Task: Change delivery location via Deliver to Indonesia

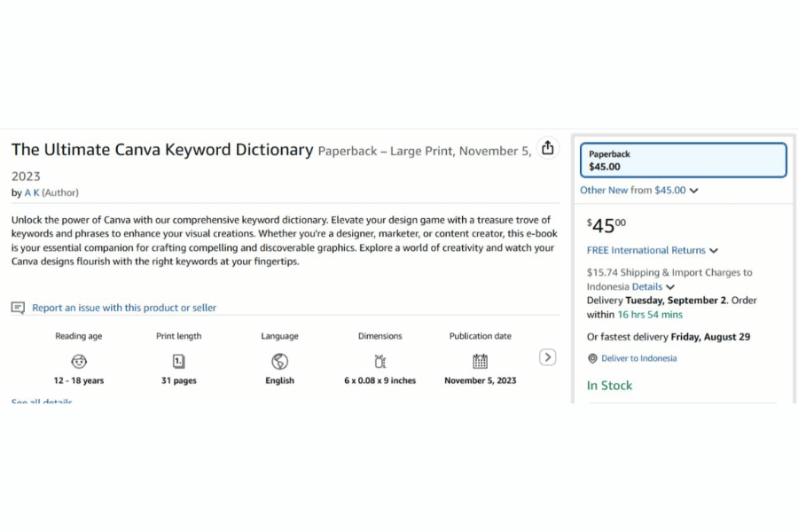Action: pos(638,358)
